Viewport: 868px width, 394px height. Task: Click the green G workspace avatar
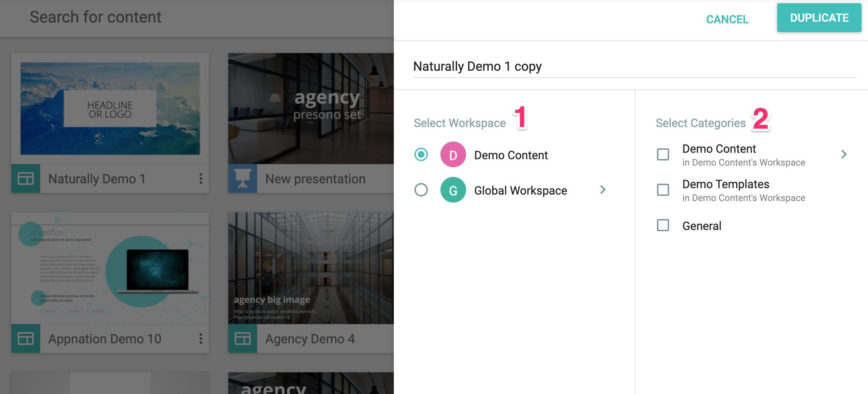453,190
